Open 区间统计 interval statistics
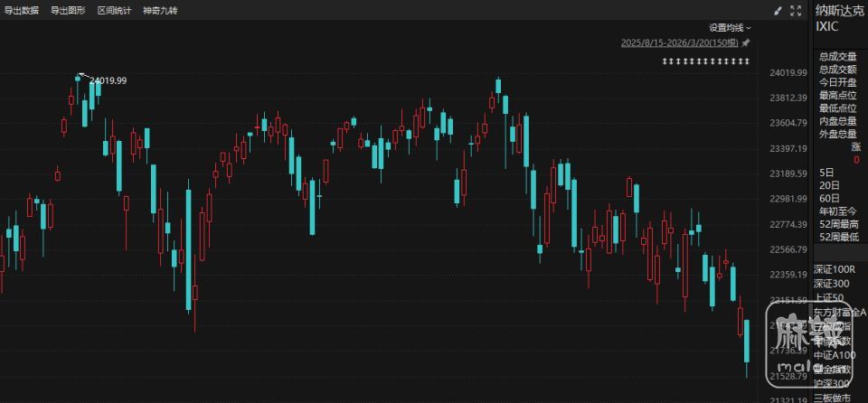Viewport: 868px width, 403px height. tap(114, 11)
